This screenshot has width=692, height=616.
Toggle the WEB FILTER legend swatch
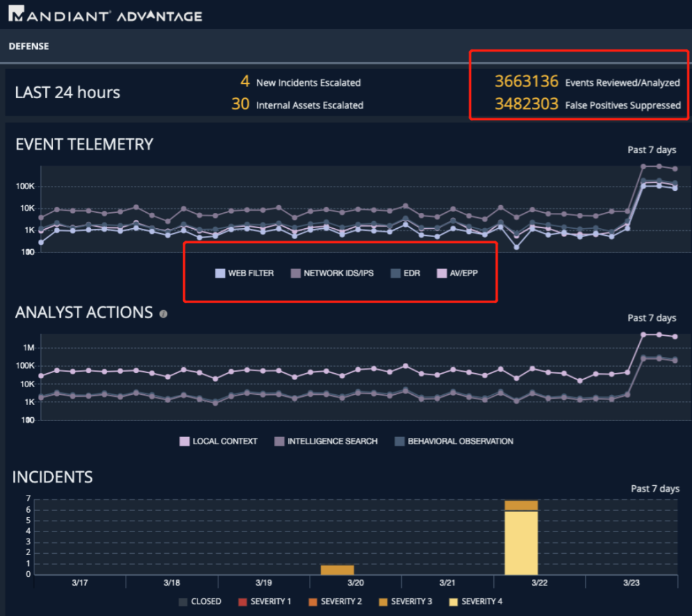click(x=220, y=273)
